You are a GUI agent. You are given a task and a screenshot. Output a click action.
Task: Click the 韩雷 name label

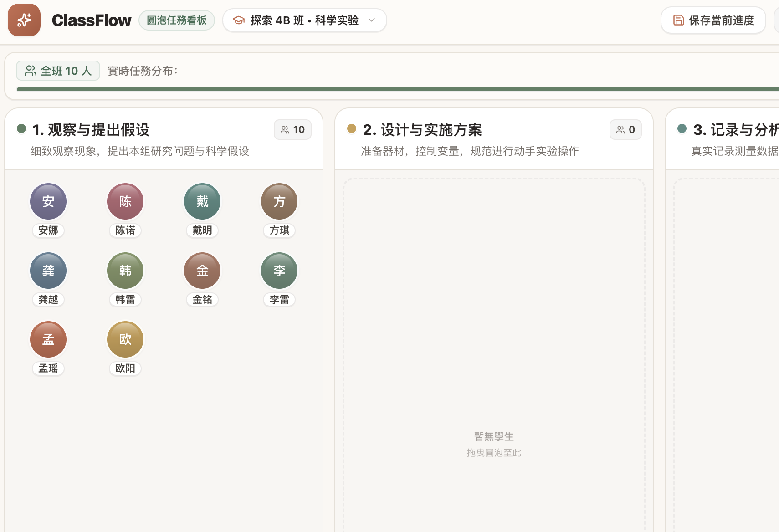(125, 300)
